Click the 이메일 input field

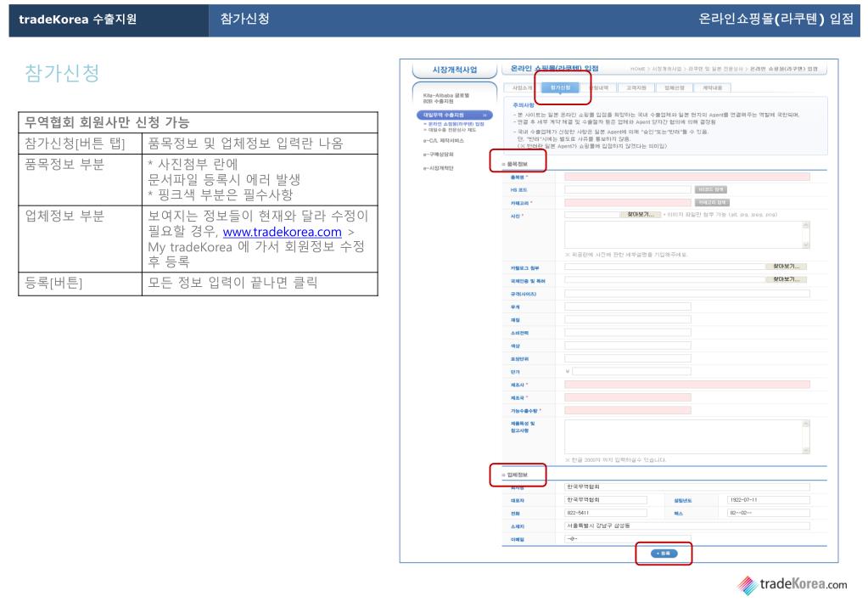pos(628,538)
